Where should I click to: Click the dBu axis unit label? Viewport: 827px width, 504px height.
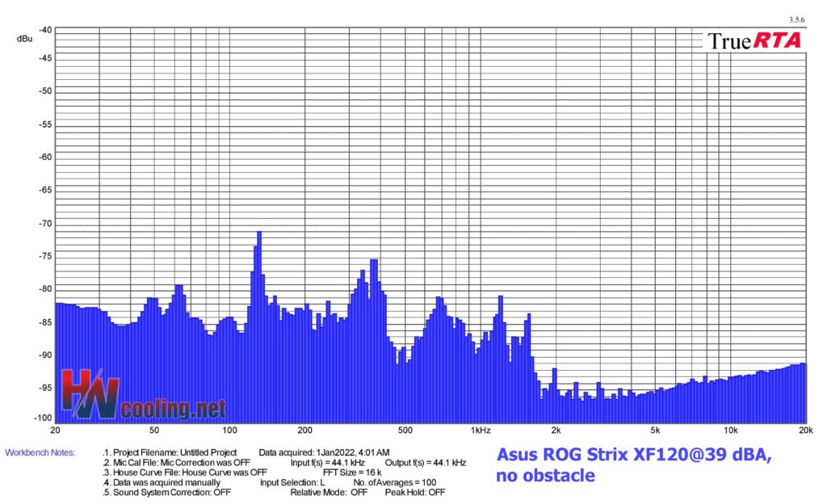pos(24,39)
